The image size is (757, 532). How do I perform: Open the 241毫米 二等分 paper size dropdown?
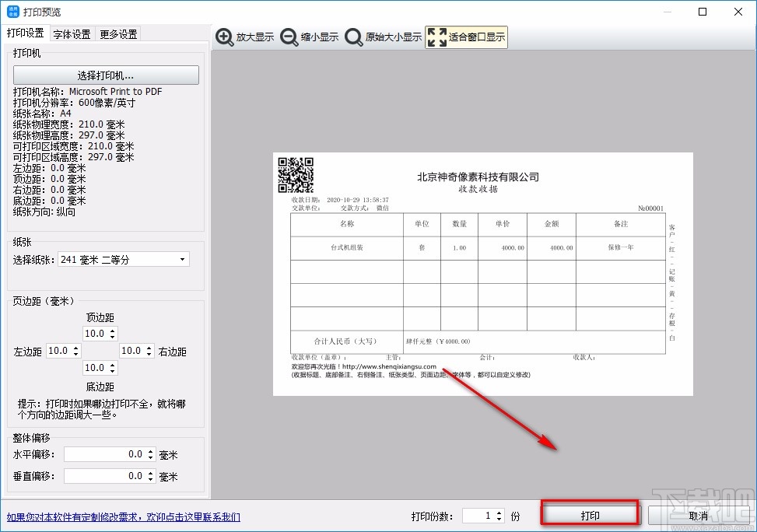coord(181,259)
